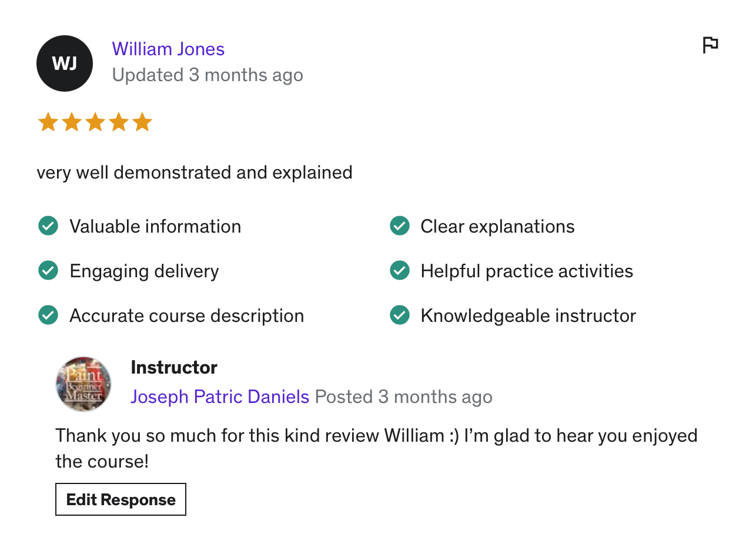Click the bold Instructor label
756x551 pixels.
coord(174,368)
